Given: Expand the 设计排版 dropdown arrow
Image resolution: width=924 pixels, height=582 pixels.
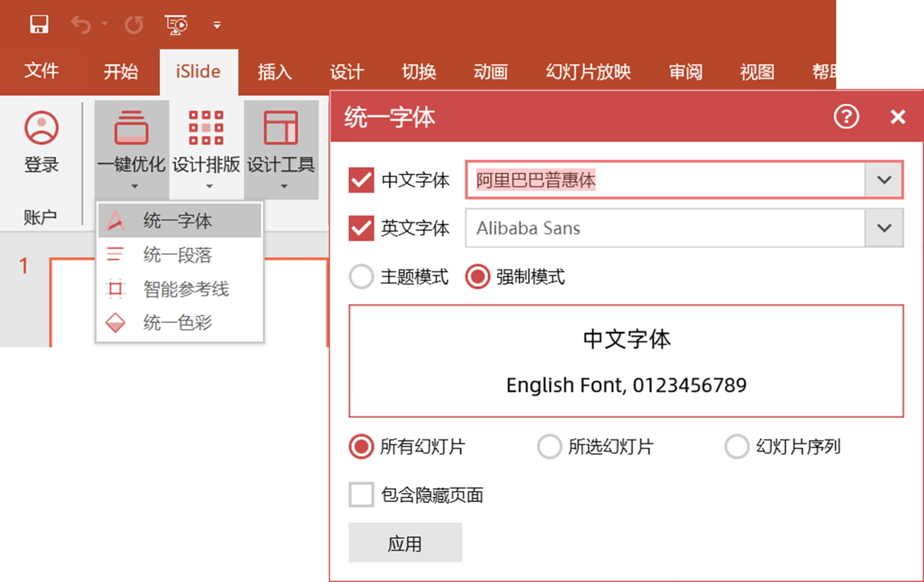Looking at the screenshot, I should tap(209, 186).
